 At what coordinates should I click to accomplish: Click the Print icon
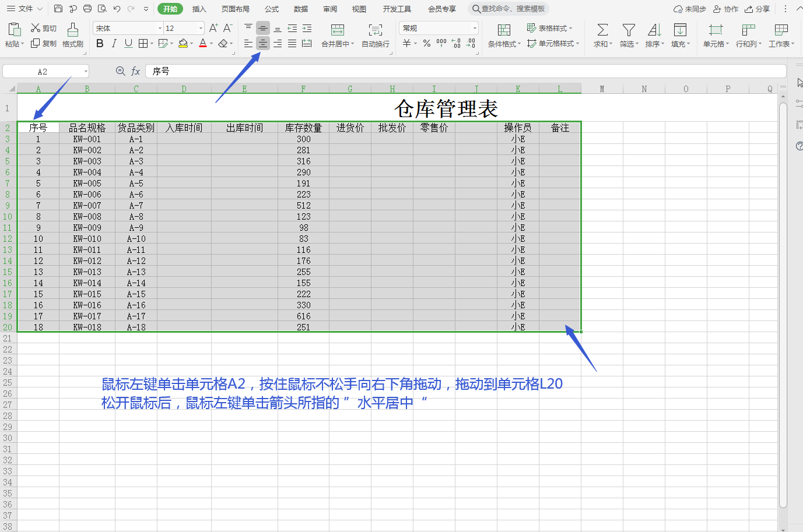coord(87,9)
